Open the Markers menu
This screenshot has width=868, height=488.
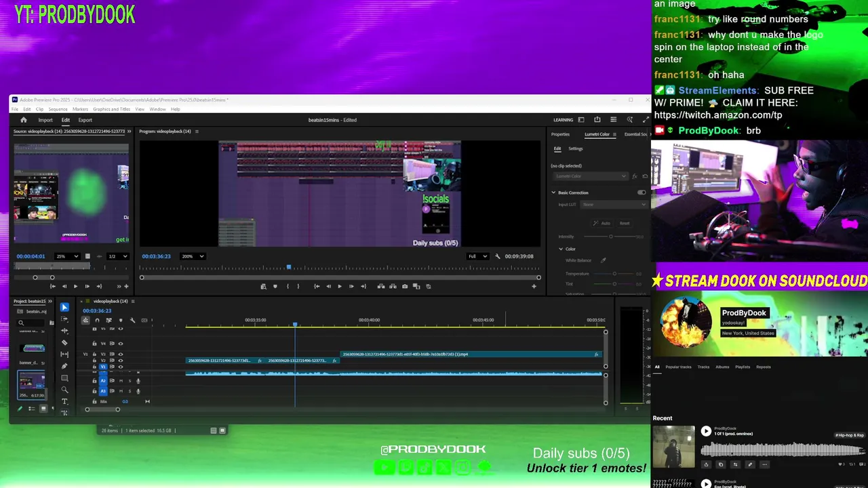(80, 109)
